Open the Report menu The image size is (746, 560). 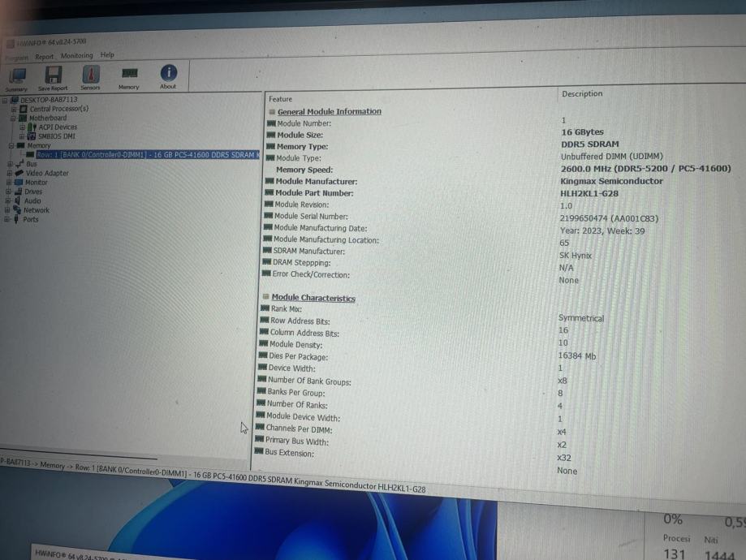coord(45,57)
